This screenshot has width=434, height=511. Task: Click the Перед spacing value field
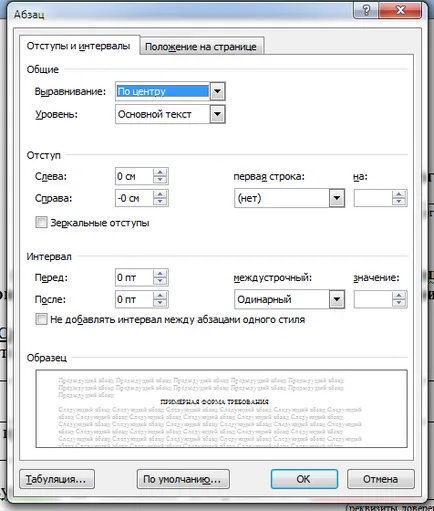click(x=134, y=277)
